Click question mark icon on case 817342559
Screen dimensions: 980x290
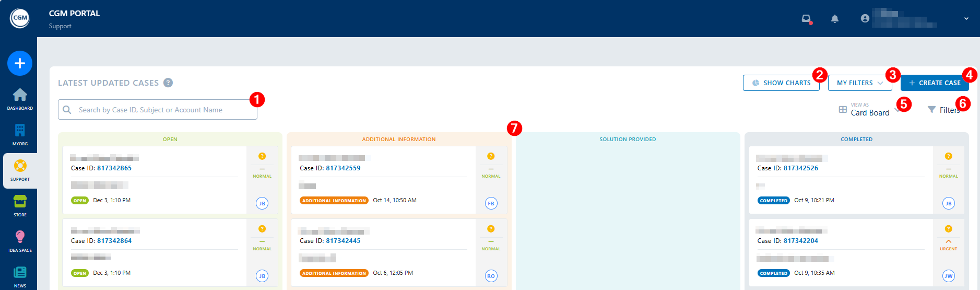coord(491,156)
